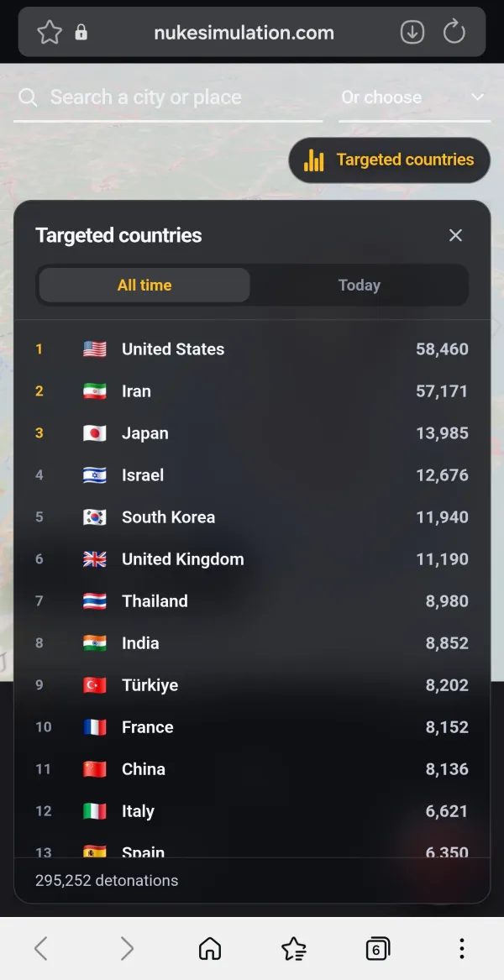The height and width of the screenshot is (980, 504).
Task: Toggle the Targeted countries button
Action: 389,160
